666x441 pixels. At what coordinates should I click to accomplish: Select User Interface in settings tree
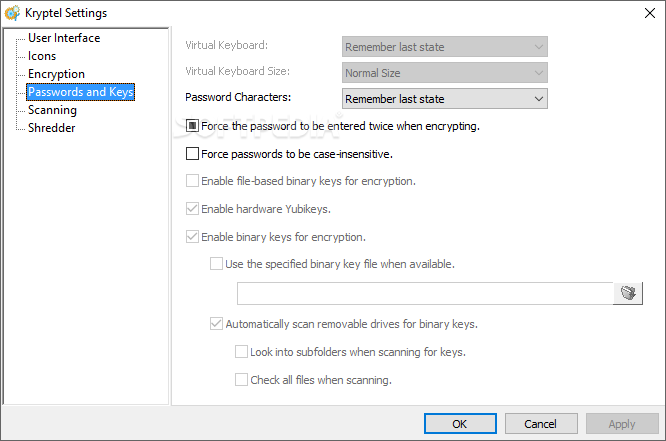coord(64,38)
